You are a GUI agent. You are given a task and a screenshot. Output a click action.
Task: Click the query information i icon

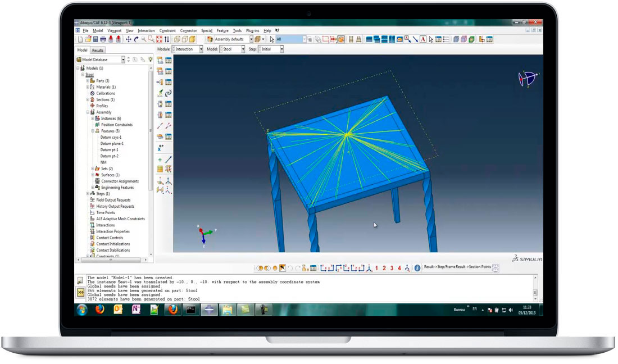pyautogui.click(x=417, y=268)
